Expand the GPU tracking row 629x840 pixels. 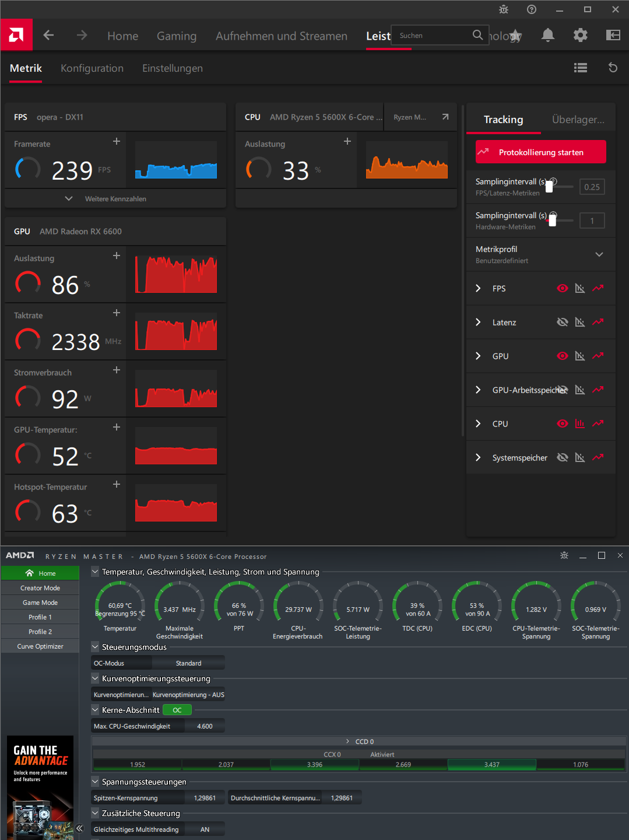478,356
